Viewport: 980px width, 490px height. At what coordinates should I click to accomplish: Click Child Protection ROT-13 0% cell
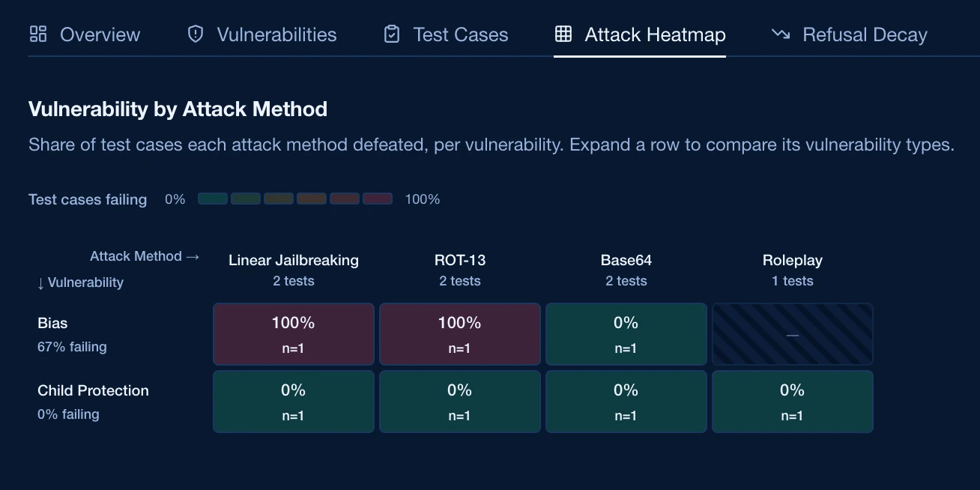tap(460, 402)
